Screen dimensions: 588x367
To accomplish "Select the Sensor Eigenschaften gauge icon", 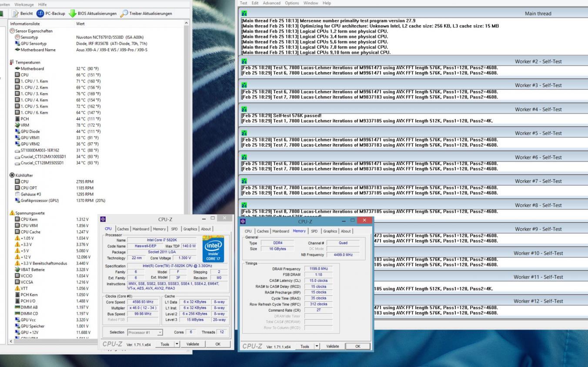I will pos(12,31).
